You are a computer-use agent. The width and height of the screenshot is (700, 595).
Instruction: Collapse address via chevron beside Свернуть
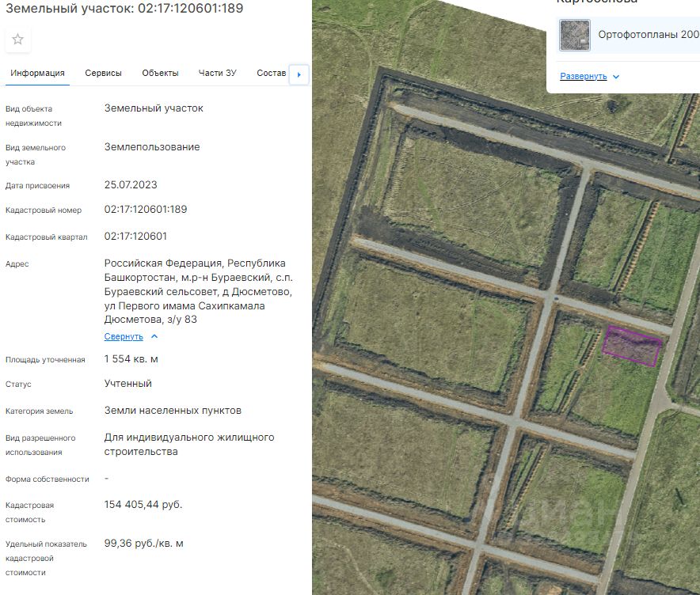coord(154,336)
